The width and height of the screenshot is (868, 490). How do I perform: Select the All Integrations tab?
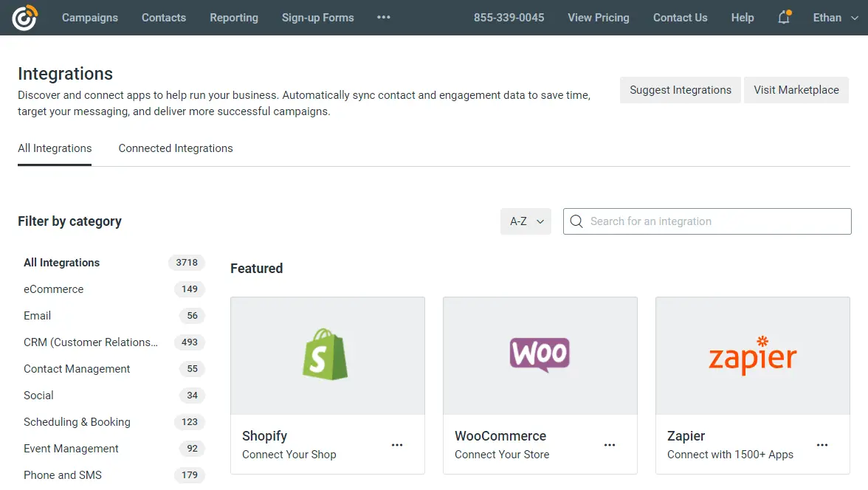[55, 148]
